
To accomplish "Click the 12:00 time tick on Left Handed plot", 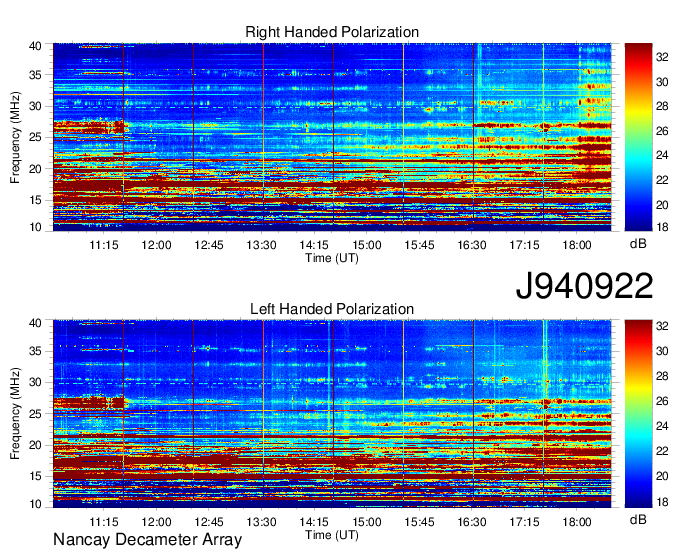I will [157, 522].
